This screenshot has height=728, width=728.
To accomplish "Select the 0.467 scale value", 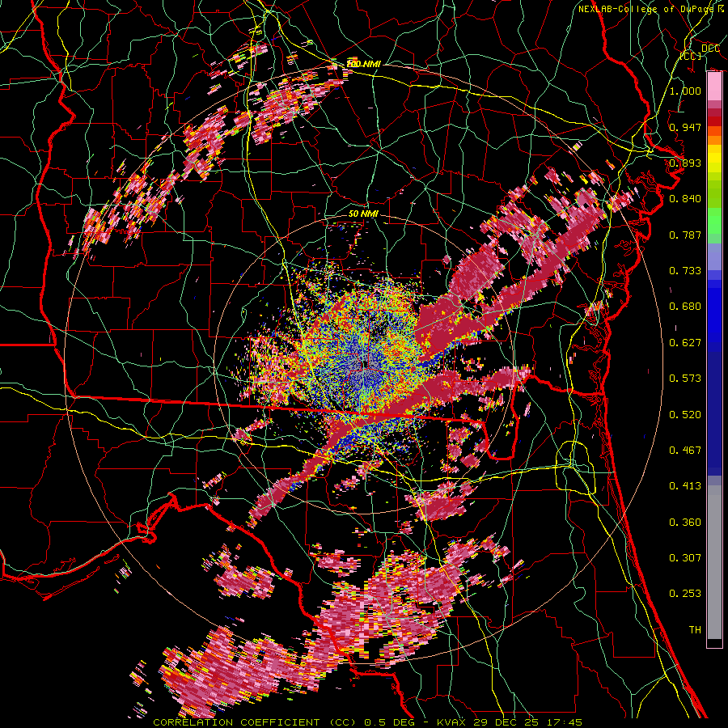I will pos(685,451).
